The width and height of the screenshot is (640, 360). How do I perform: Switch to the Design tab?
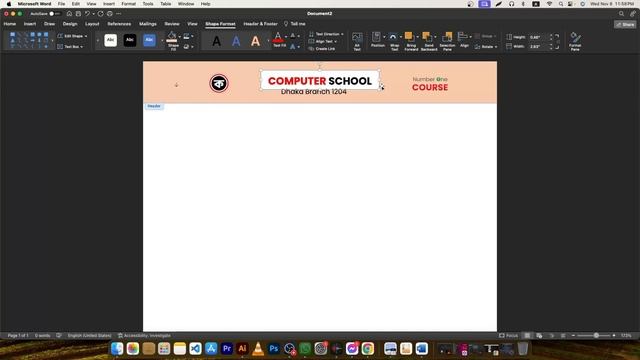tap(70, 24)
